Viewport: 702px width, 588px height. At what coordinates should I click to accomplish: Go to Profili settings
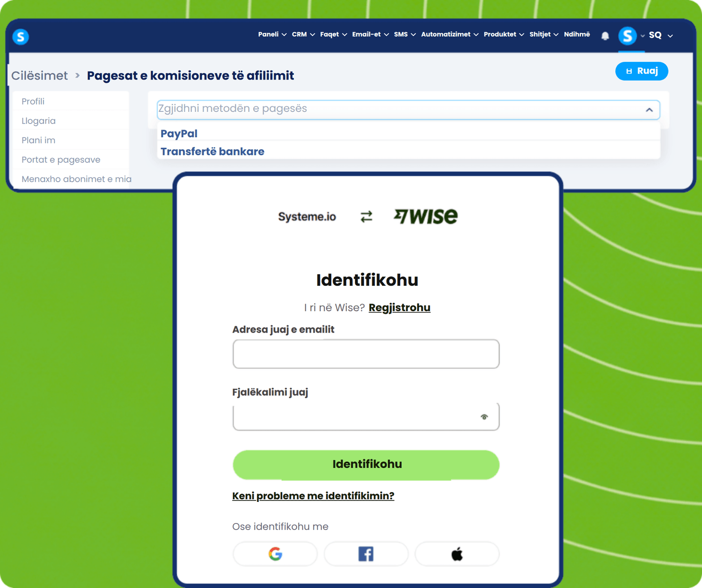pos(33,102)
